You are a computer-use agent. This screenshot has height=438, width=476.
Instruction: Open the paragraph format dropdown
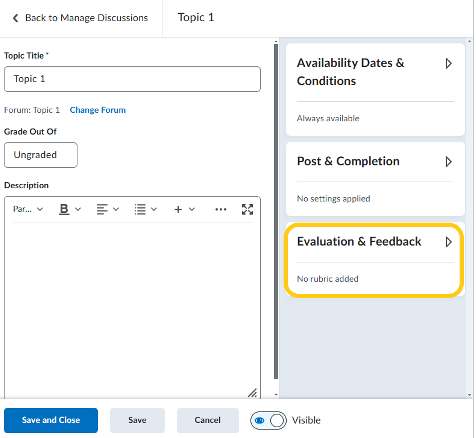(28, 209)
